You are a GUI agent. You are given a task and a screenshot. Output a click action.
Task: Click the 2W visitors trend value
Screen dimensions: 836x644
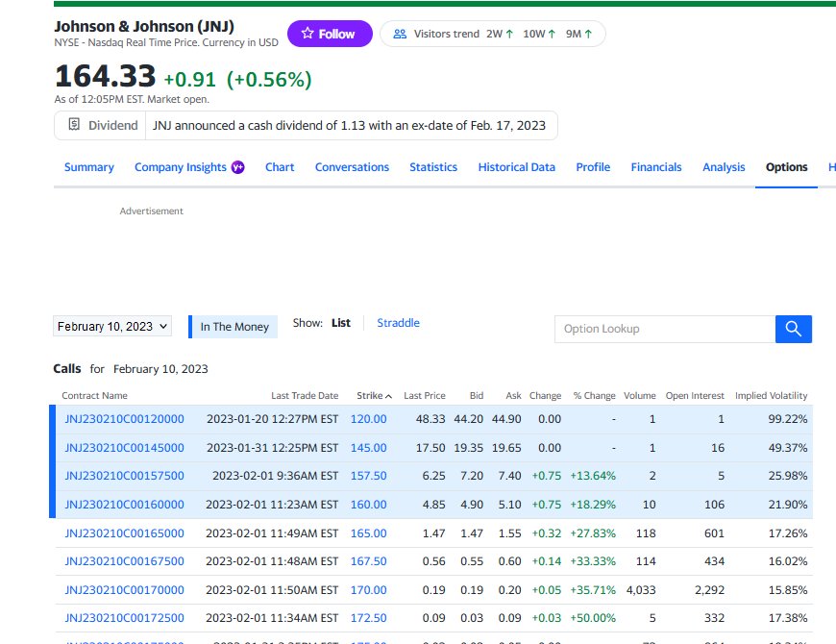point(500,34)
